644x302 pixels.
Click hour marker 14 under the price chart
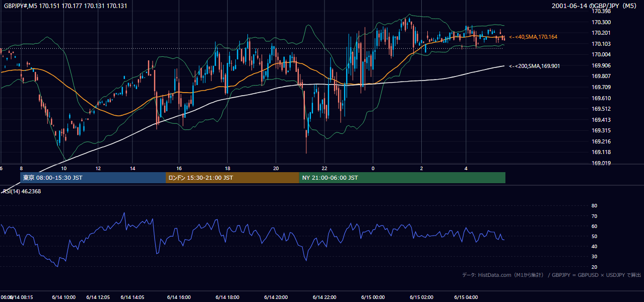point(133,168)
